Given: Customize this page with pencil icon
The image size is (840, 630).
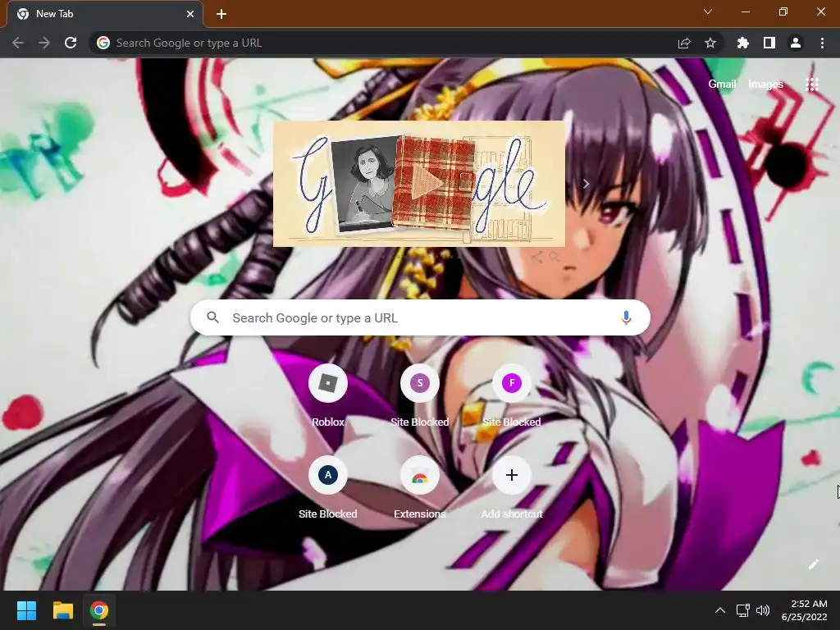Looking at the screenshot, I should [813, 564].
